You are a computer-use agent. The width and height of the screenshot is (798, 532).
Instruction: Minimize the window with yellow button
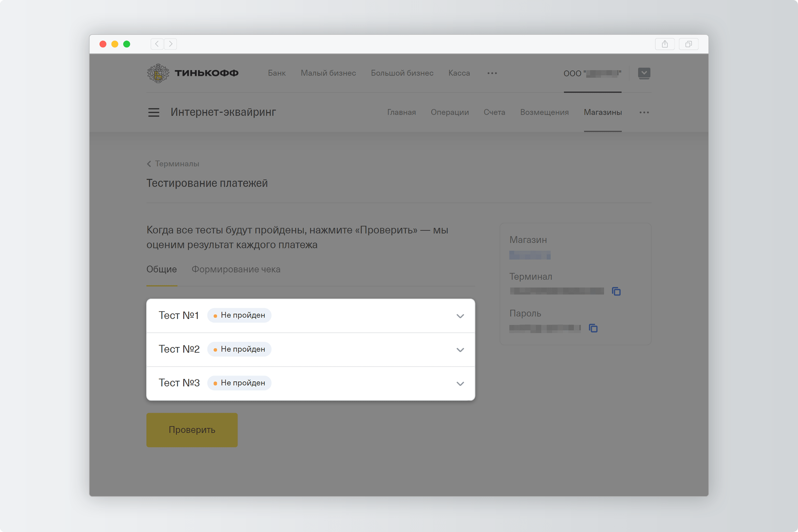click(x=115, y=44)
